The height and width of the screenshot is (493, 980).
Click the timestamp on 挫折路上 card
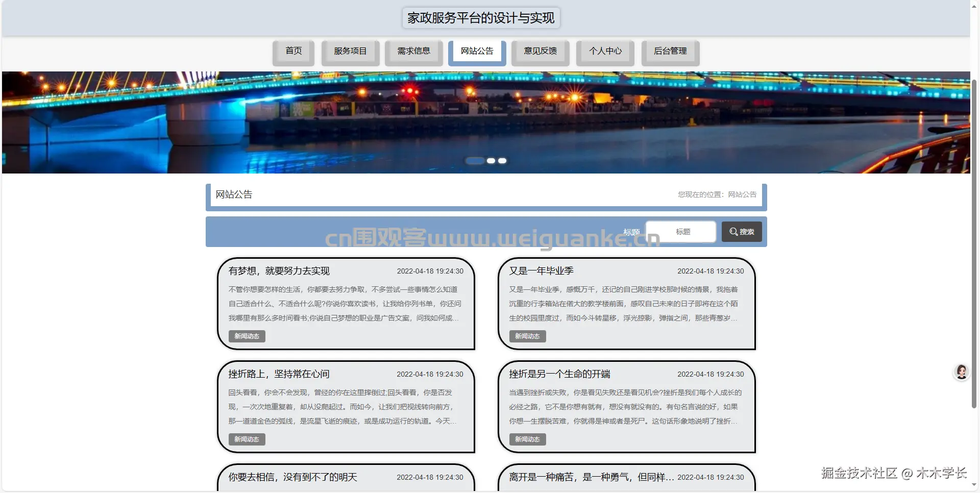click(x=430, y=374)
